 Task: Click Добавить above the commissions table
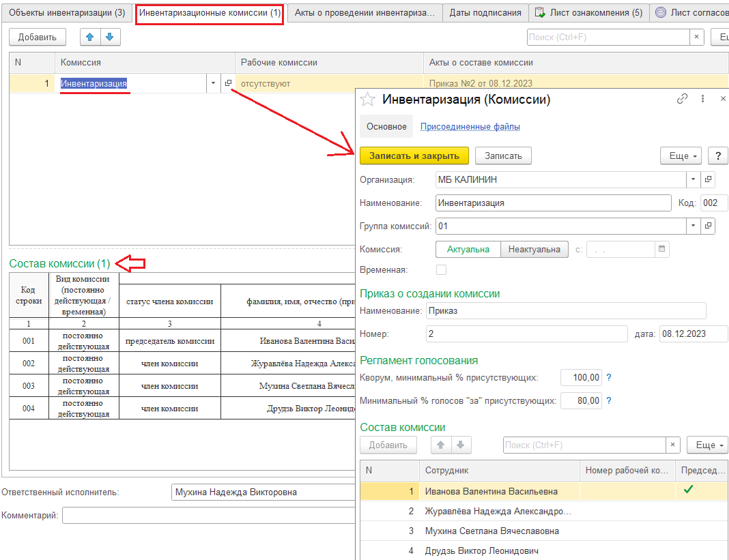coord(37,38)
